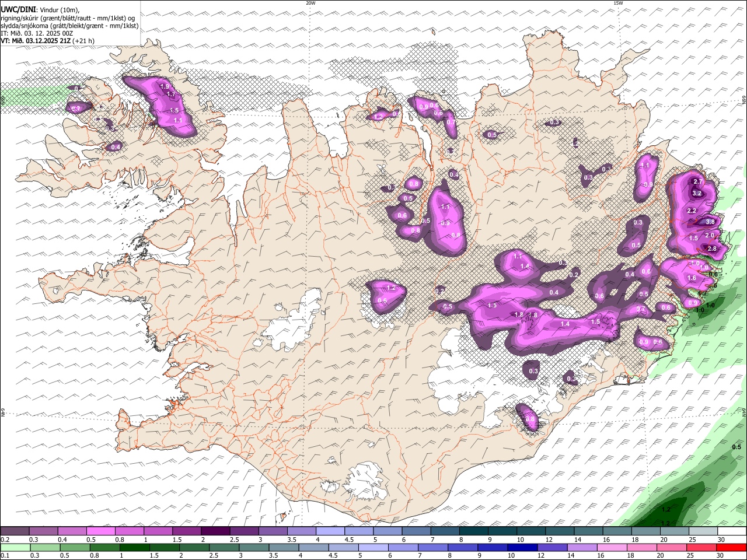Pick the bottom-row pink swatch above 18
Screen dimensions: 747x560
pyautogui.click(x=643, y=548)
